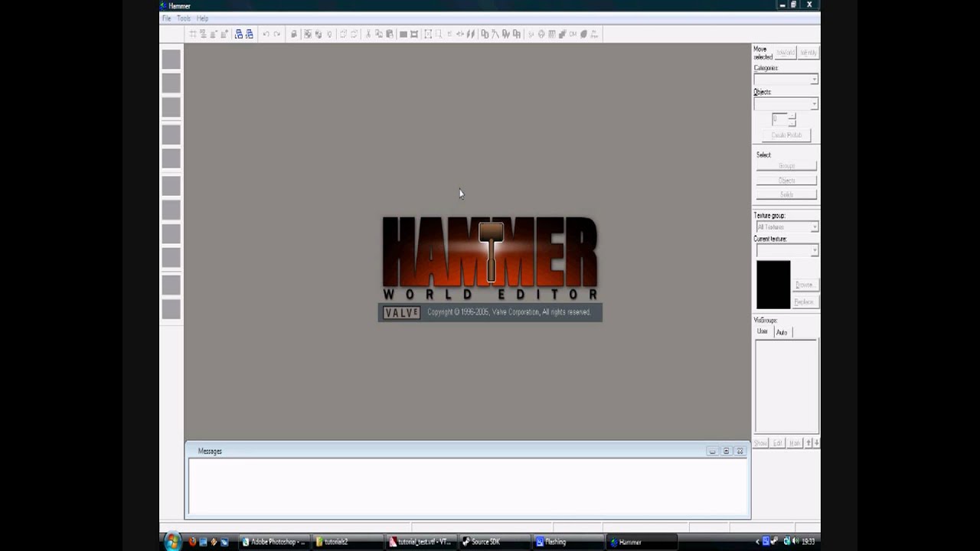The height and width of the screenshot is (551, 980).
Task: Click the Undo arrow in the toolbar
Action: (x=266, y=34)
